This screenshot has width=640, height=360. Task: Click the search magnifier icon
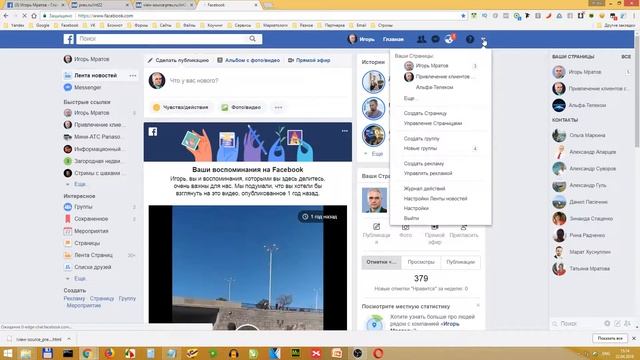(x=253, y=39)
